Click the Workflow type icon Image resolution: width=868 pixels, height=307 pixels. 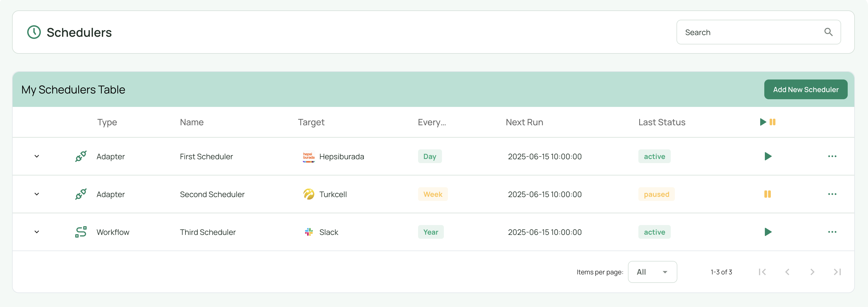(81, 232)
